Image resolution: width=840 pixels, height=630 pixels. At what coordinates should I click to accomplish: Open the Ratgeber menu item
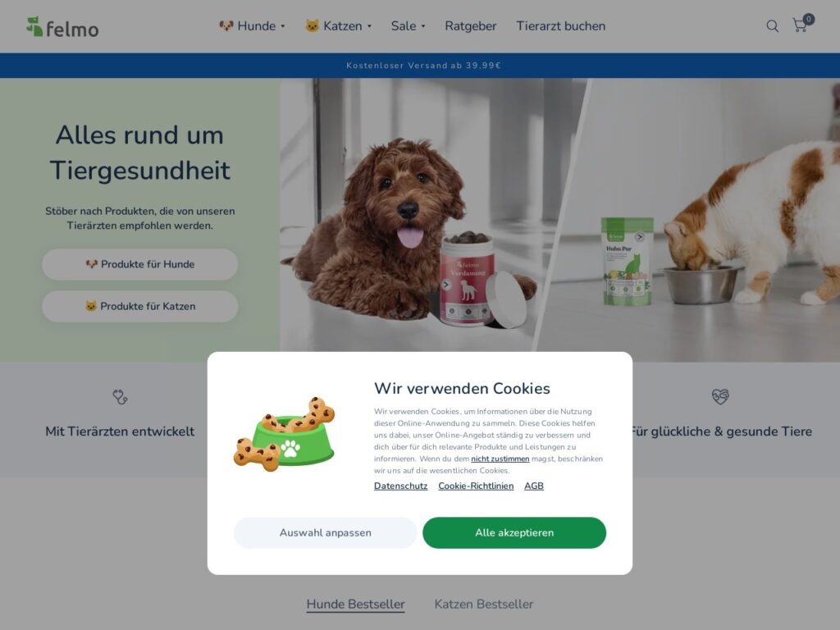[470, 25]
